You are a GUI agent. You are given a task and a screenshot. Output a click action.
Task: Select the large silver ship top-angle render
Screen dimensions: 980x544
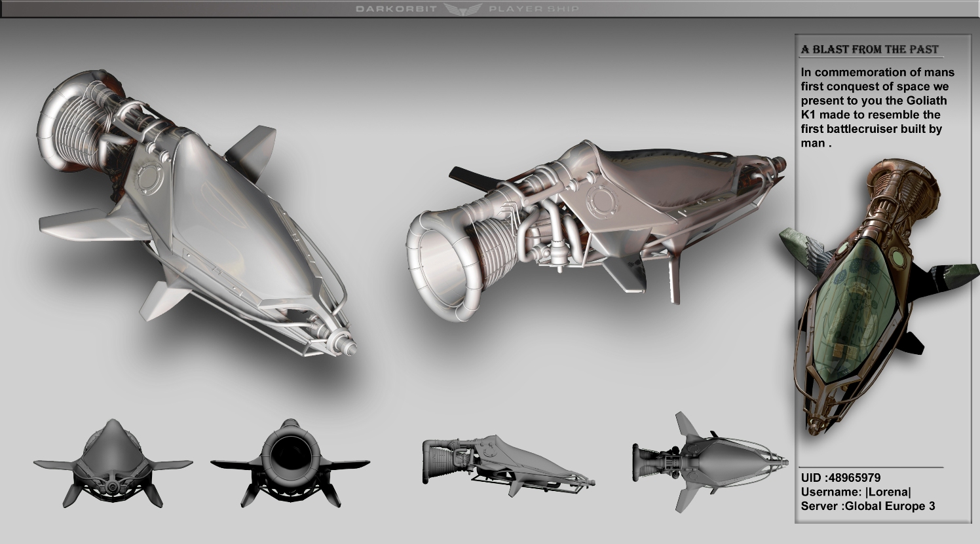[198, 213]
